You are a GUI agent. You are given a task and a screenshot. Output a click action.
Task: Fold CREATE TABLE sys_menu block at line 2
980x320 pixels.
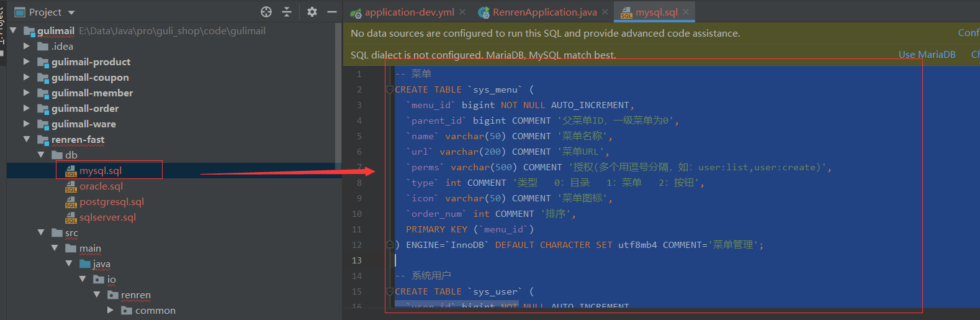pos(390,89)
